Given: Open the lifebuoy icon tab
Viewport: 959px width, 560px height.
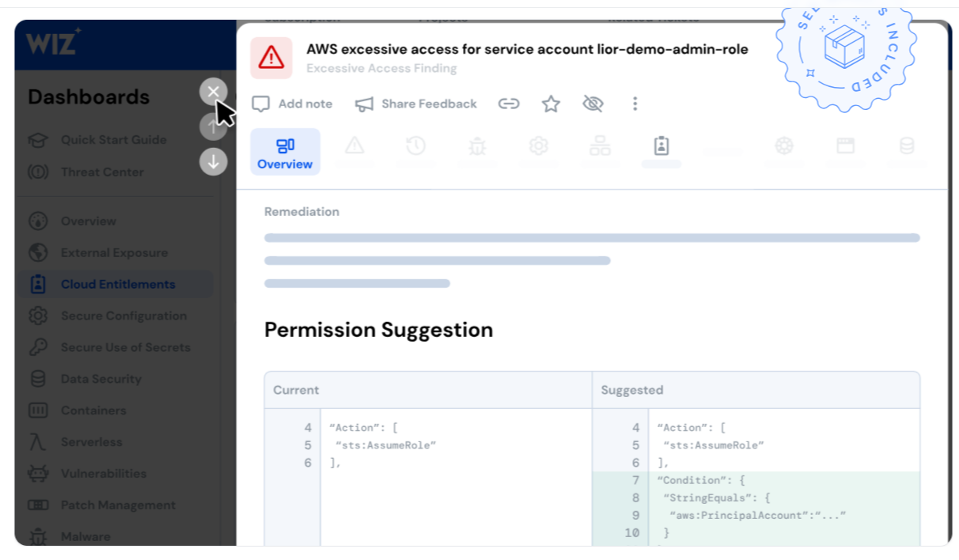Looking at the screenshot, I should tap(784, 146).
